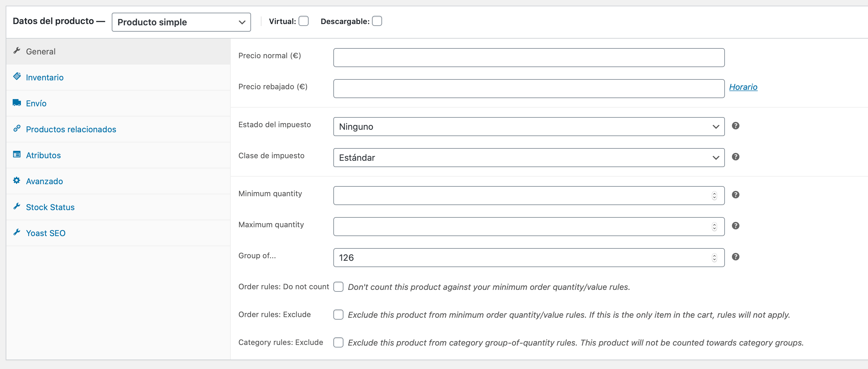The image size is (868, 369).
Task: Check Order rules: Do not count
Action: (338, 287)
